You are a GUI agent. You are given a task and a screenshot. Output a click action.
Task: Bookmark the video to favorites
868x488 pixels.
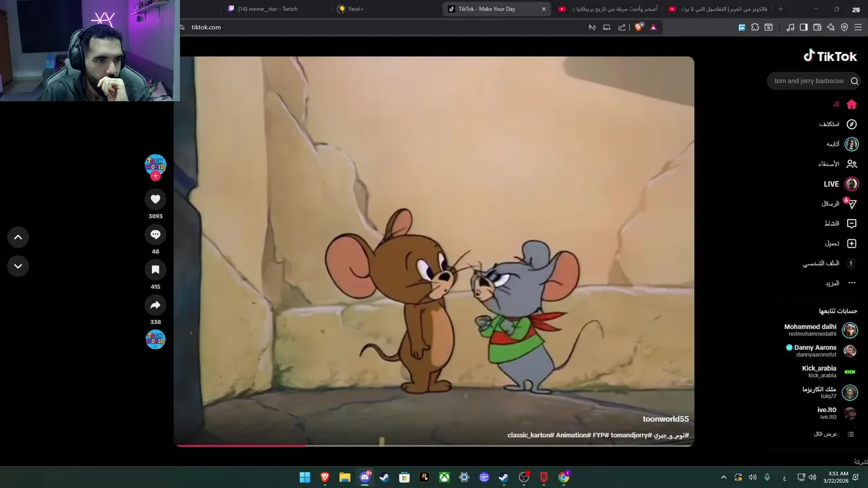pos(155,269)
